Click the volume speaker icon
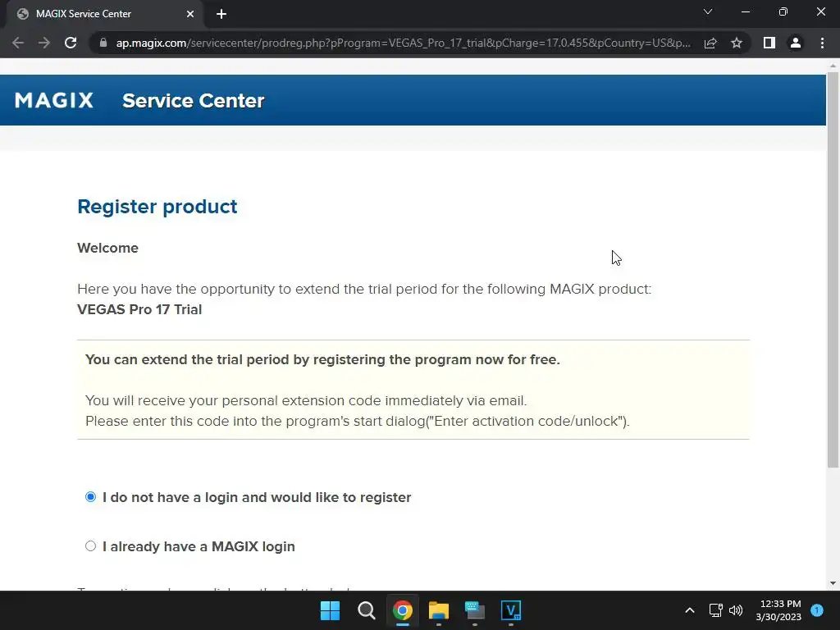840x630 pixels. (736, 610)
